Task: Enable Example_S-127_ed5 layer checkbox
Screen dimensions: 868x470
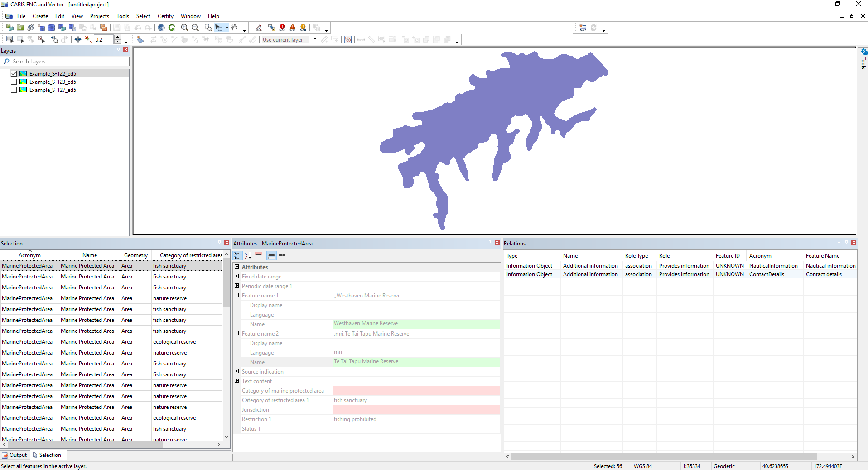Action: pyautogui.click(x=14, y=90)
